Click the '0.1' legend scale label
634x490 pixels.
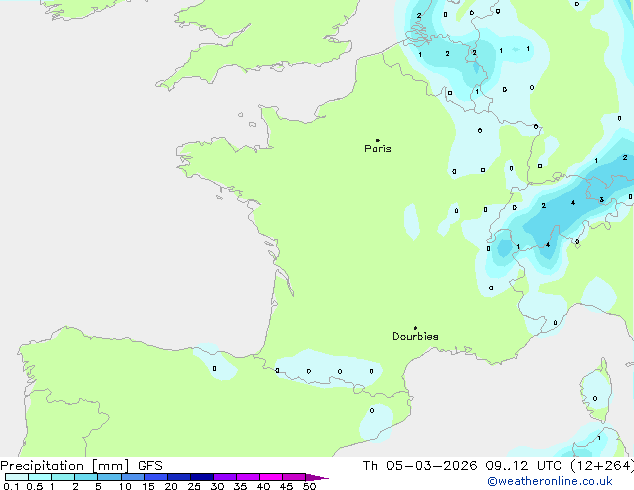[11, 486]
